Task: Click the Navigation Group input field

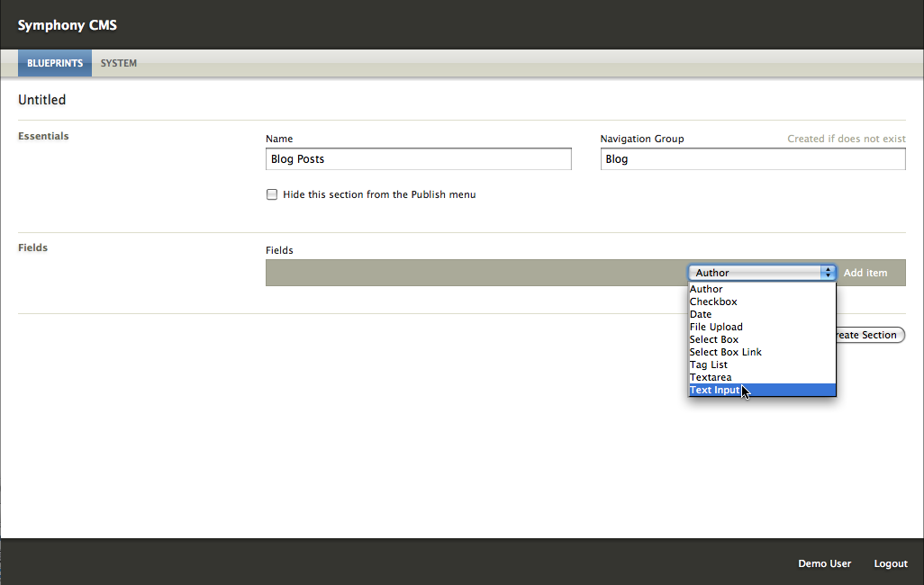Action: pyautogui.click(x=753, y=159)
